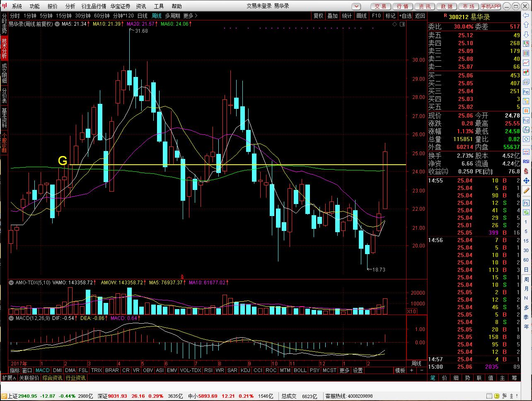
Task: Open the 系统 menu
Action: (17, 6)
